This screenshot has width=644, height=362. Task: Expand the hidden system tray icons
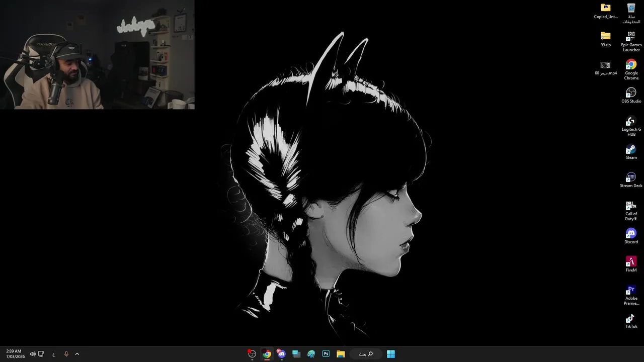tap(77, 354)
